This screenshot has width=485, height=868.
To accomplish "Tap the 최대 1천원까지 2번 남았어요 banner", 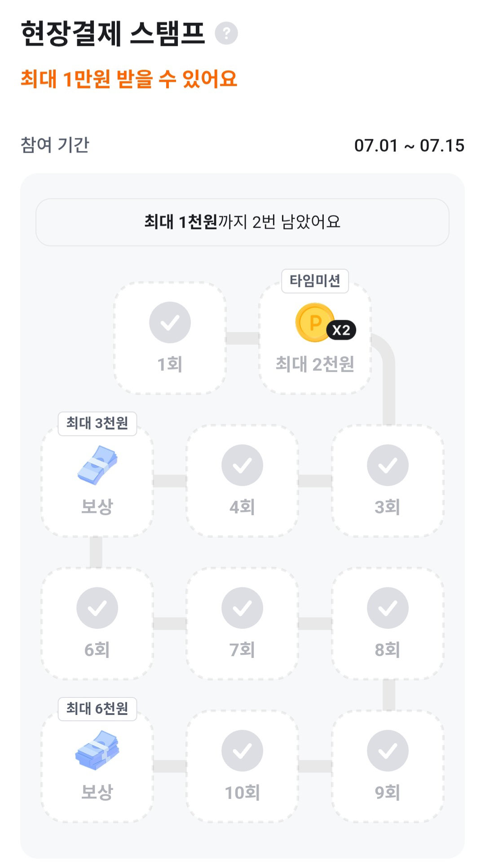I will pos(242,222).
